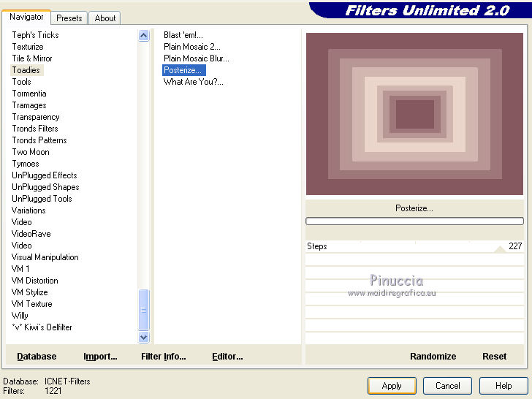
Task: Choose Tile & Mirror category
Action: coord(32,58)
